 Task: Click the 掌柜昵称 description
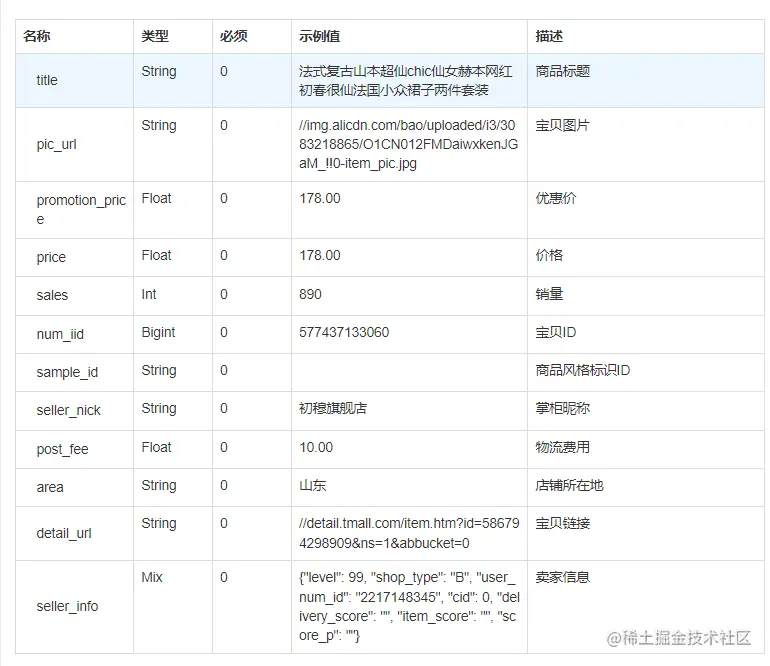click(x=563, y=408)
